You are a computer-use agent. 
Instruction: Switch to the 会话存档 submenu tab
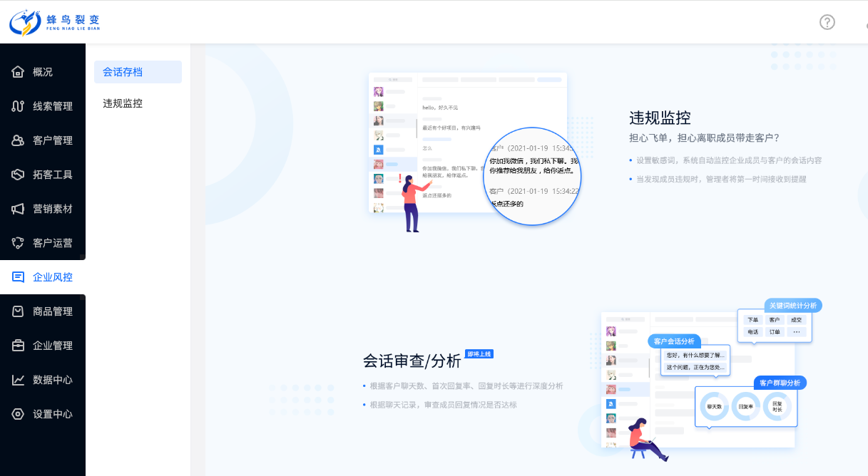point(123,72)
